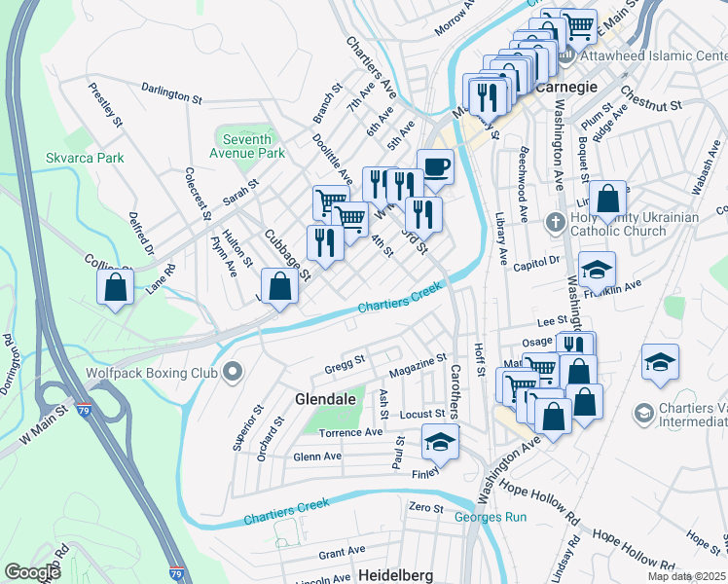Select Holy Trinity Ukrainian Catholic Church cross icon
The image size is (728, 584).
[x=555, y=223]
